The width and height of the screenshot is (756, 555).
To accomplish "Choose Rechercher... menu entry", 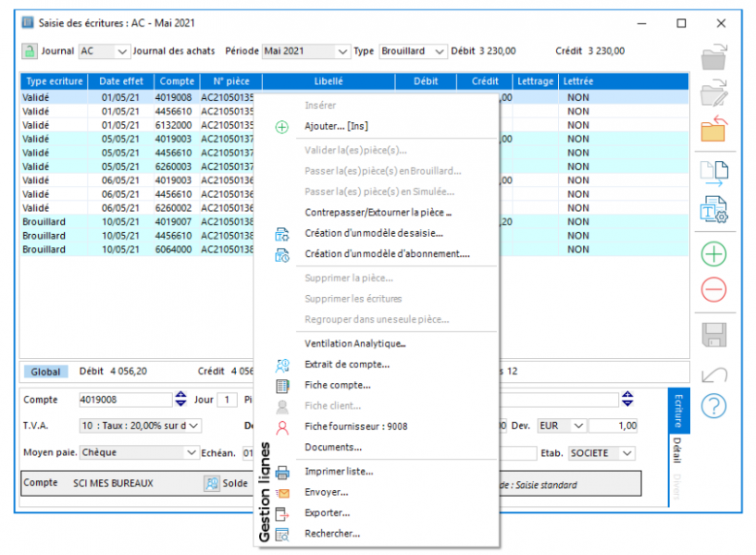I will pyautogui.click(x=332, y=534).
